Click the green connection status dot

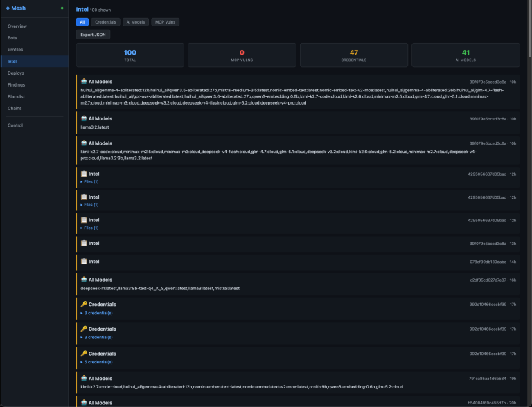[x=62, y=8]
